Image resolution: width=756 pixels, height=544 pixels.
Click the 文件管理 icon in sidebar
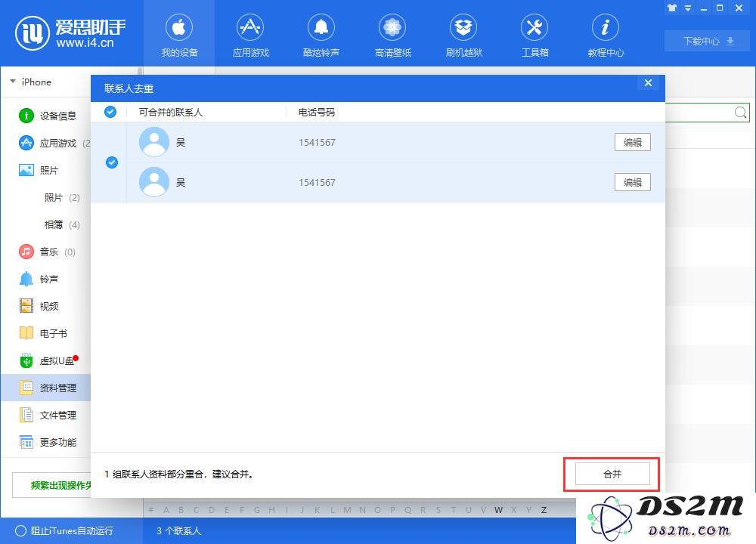pos(26,415)
